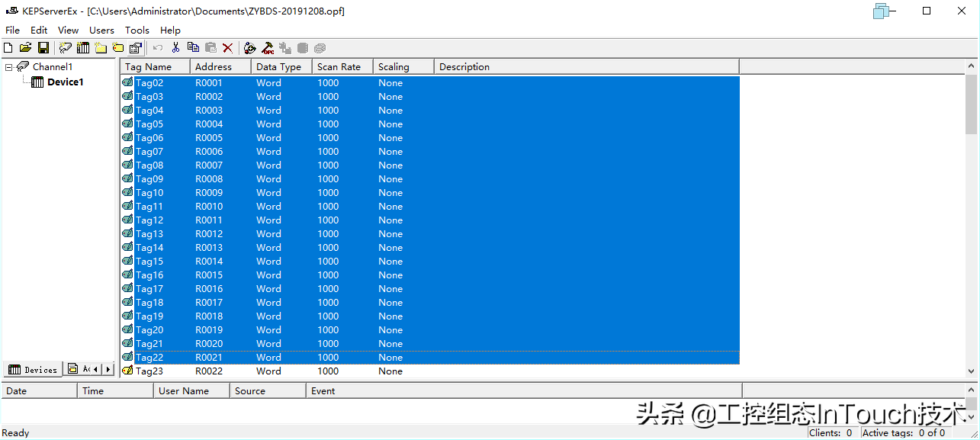
Task: Save the project with the floppy disk icon
Action: 43,48
